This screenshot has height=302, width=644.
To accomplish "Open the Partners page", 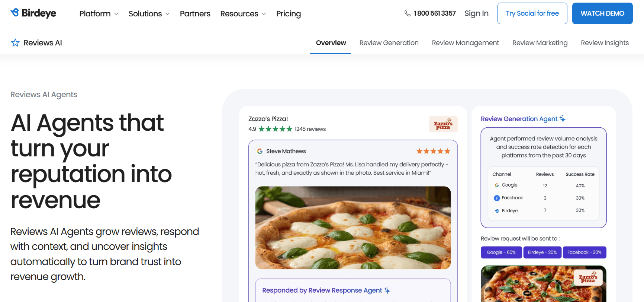I will [x=195, y=13].
